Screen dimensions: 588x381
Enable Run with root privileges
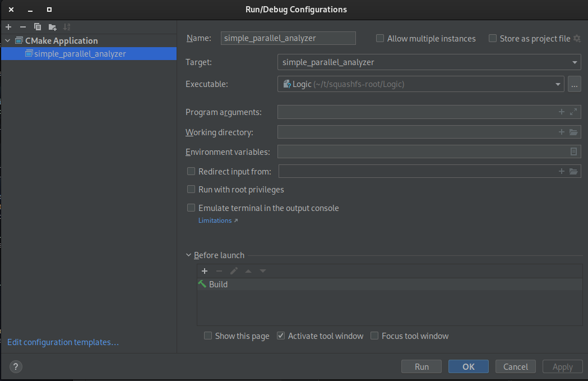[x=191, y=189]
